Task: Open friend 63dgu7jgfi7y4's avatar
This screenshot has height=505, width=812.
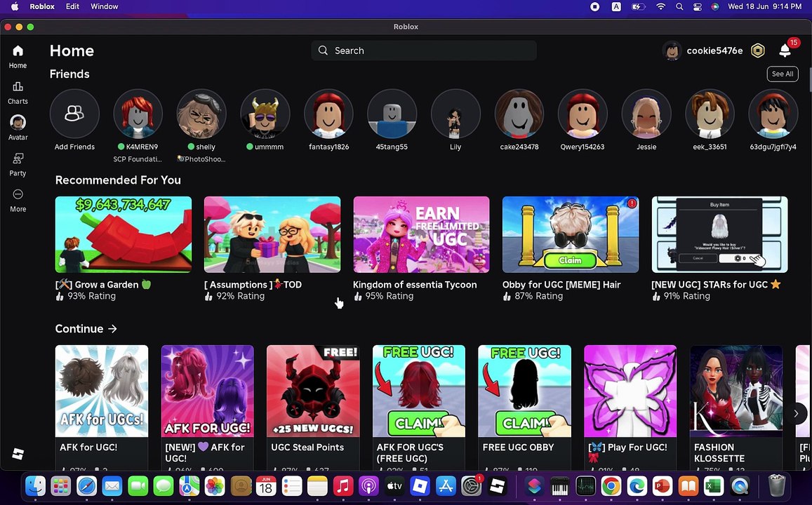Action: coord(773,114)
